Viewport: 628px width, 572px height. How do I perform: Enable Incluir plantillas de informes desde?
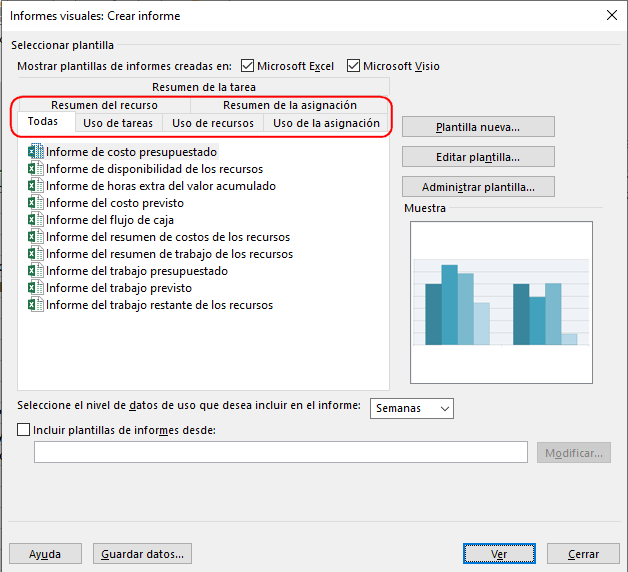(x=24, y=430)
